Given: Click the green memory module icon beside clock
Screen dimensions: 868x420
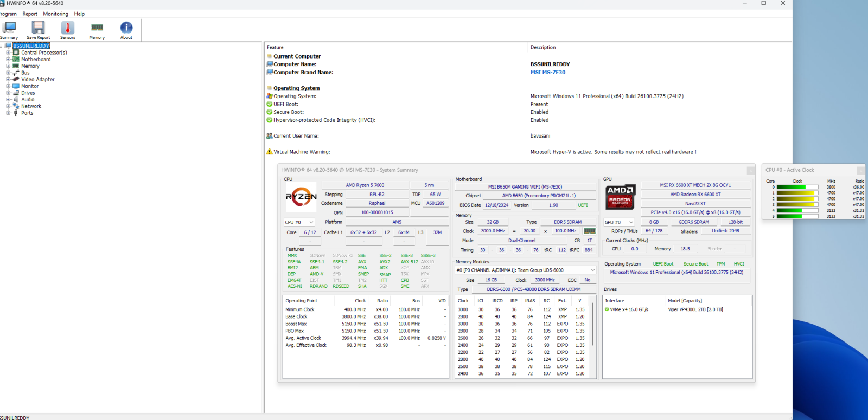Looking at the screenshot, I should [x=590, y=231].
